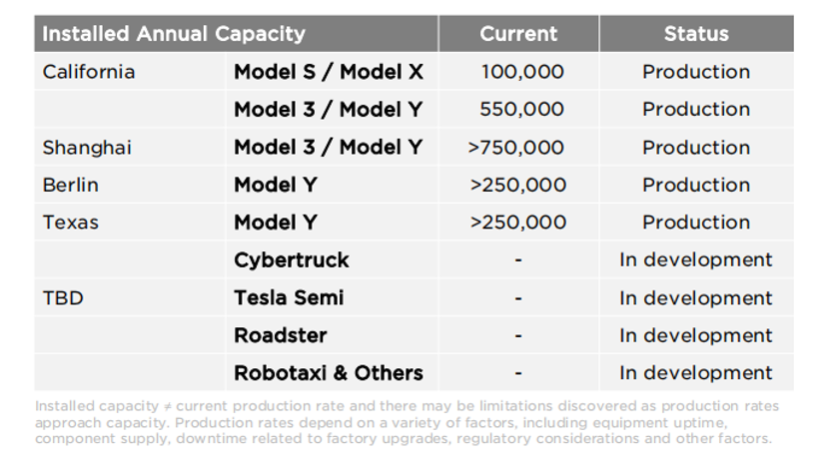Viewport: 832px width, 462px height.
Task: Click the "Installed Annual Capacity" header
Action: tap(172, 34)
